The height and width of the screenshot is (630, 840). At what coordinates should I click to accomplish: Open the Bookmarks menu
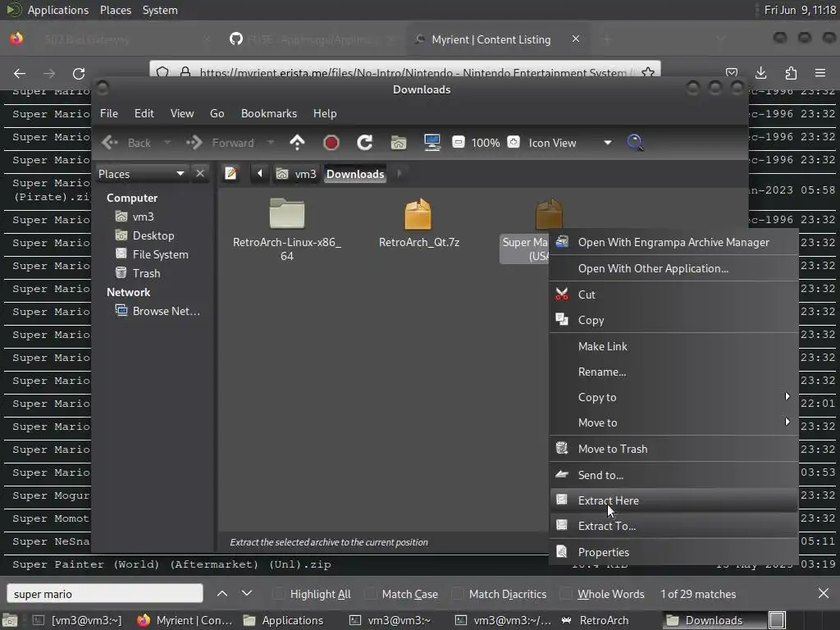(x=269, y=113)
